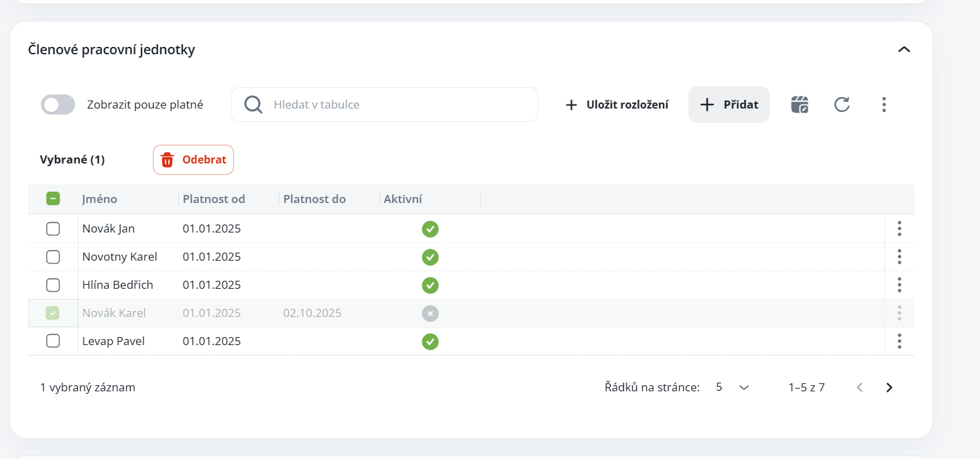Click the refresh table icon
Image resolution: width=980 pixels, height=459 pixels.
(842, 105)
